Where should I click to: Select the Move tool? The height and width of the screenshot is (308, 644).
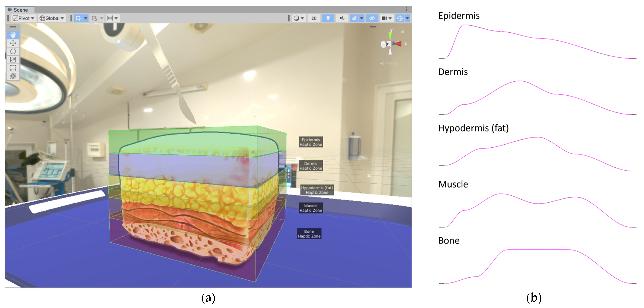coord(13,43)
